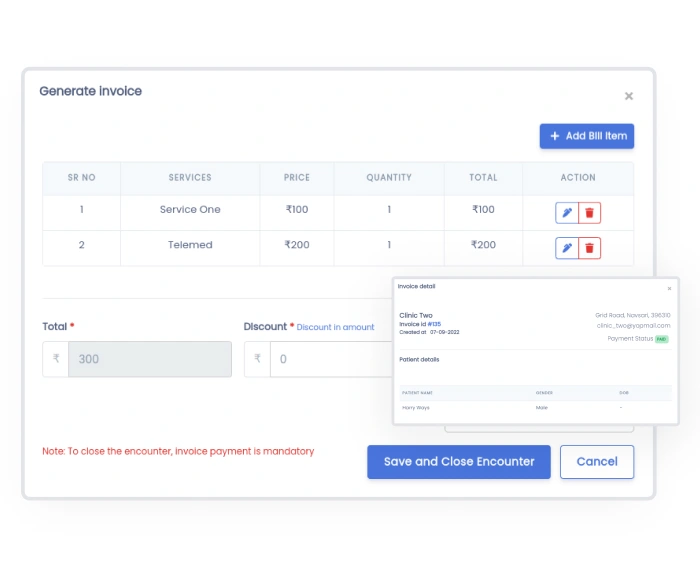Focus the Discount input field
Image resolution: width=700 pixels, height=568 pixels.
click(x=330, y=359)
